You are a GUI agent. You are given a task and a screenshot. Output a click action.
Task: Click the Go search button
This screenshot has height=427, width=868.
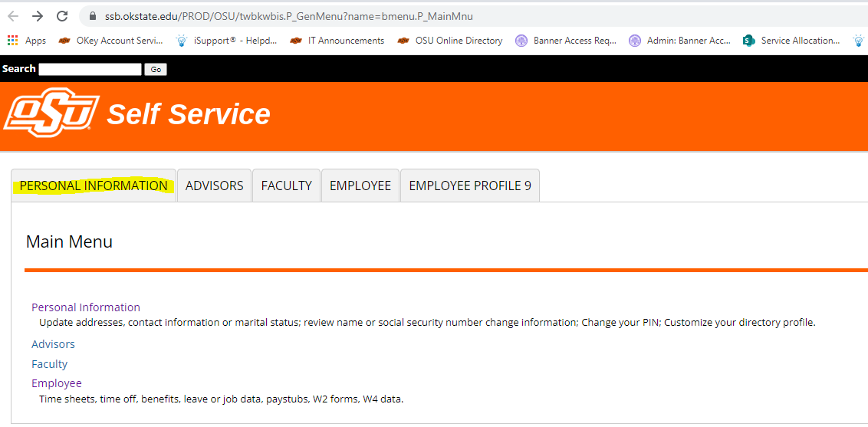(156, 69)
